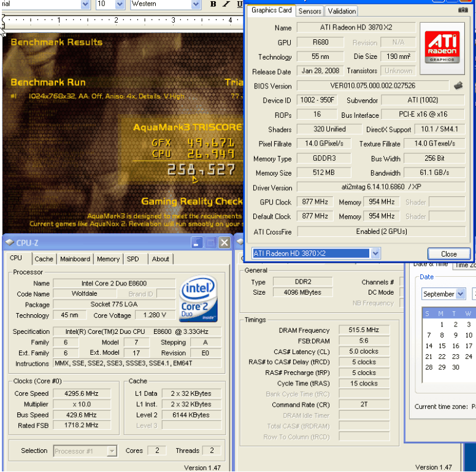
Task: Open the About tab in CPU-Z
Action: click(x=160, y=259)
